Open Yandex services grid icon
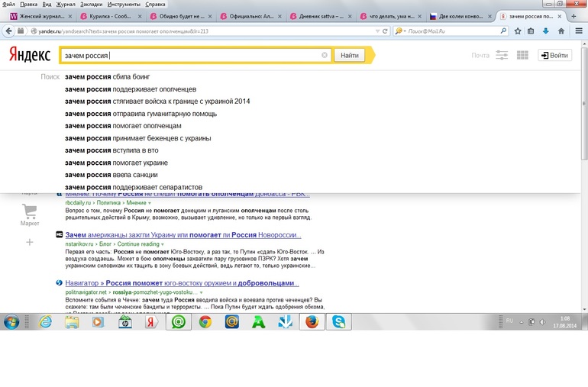588x387 pixels. click(523, 55)
